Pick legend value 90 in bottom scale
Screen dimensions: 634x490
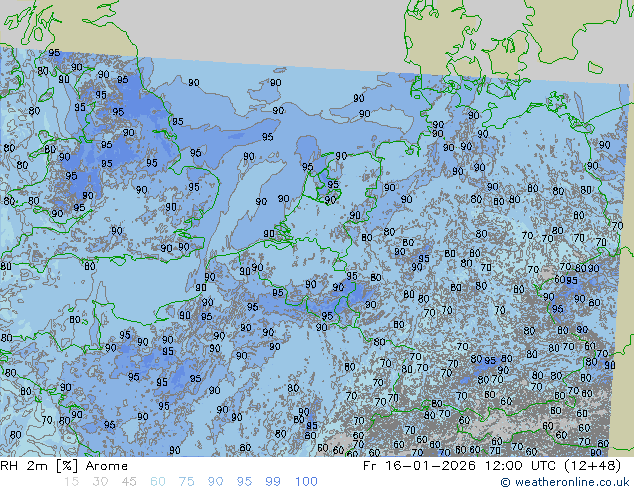[215, 482]
